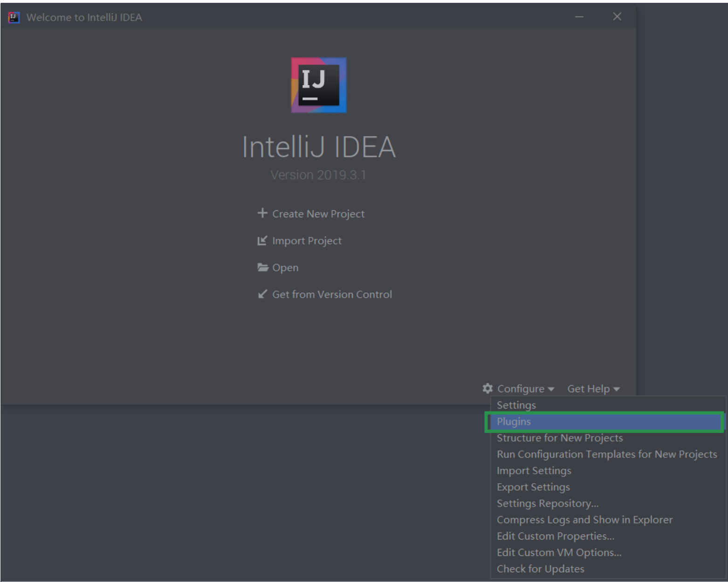Screen dimensions: 728x582
Task: Select Import Settings menu entry
Action: 608,471
